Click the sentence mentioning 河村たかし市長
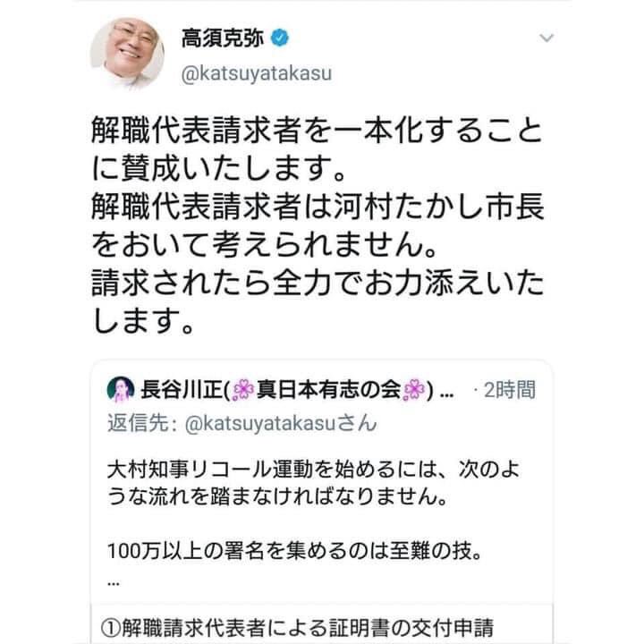Screen dimensions: 644x644 point(318,225)
